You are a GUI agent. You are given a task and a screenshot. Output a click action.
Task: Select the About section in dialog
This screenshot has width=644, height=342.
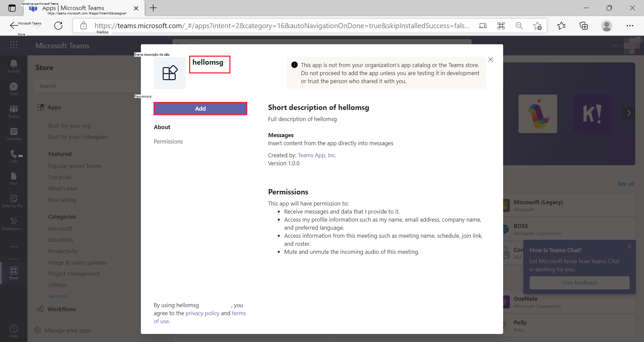click(x=162, y=127)
